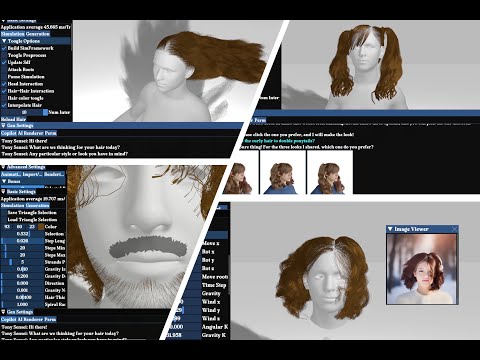Open Simulation tab under 45.665 average readout
This screenshot has width=480, height=360.
tap(13, 34)
